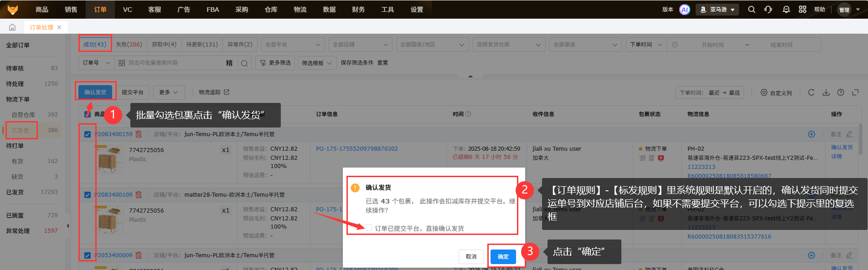Open the apps grid icon in the top bar

point(803,10)
